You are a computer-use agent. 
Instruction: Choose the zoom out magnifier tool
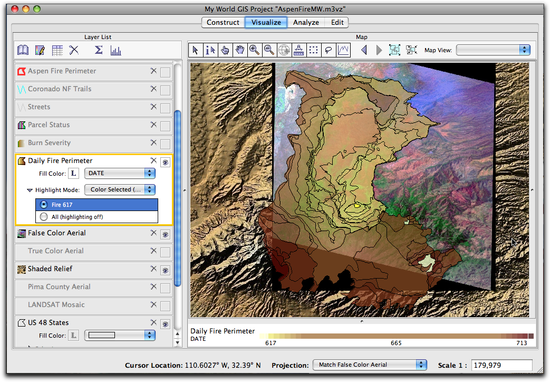tap(269, 50)
